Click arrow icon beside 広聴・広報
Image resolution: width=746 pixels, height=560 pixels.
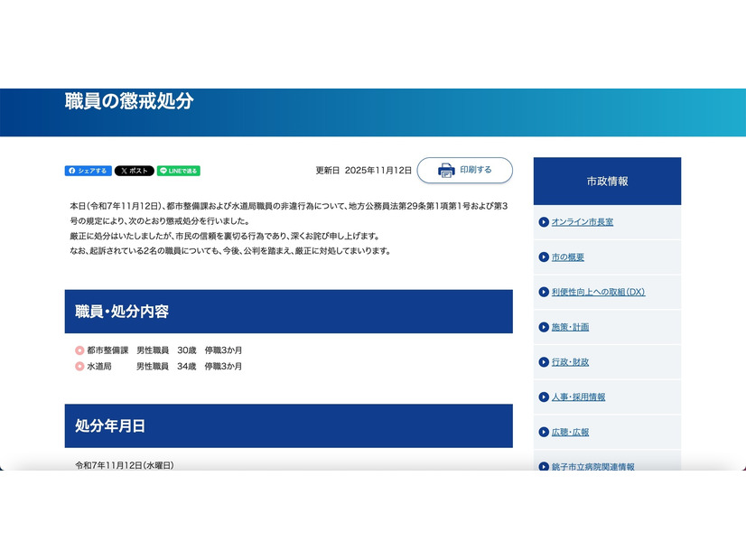tap(544, 433)
